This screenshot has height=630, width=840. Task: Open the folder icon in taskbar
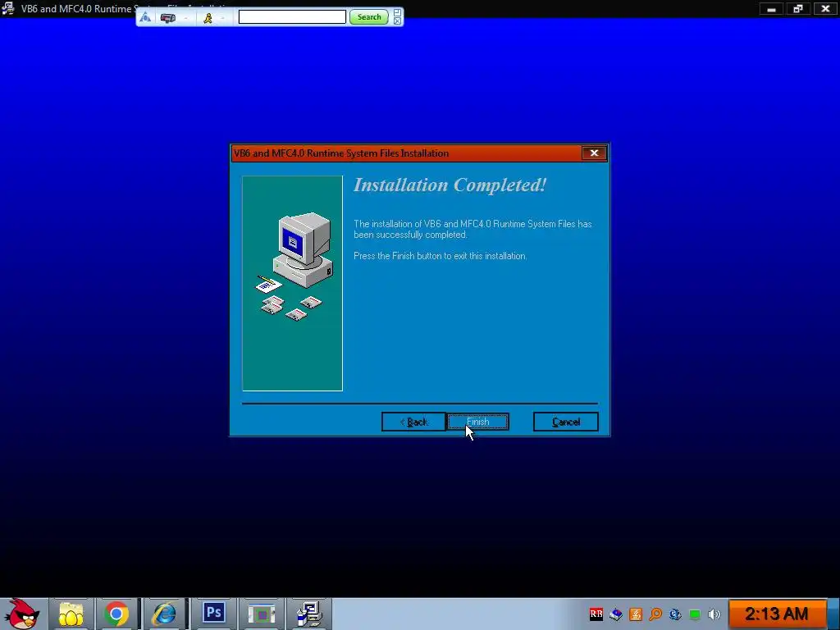[71, 614]
